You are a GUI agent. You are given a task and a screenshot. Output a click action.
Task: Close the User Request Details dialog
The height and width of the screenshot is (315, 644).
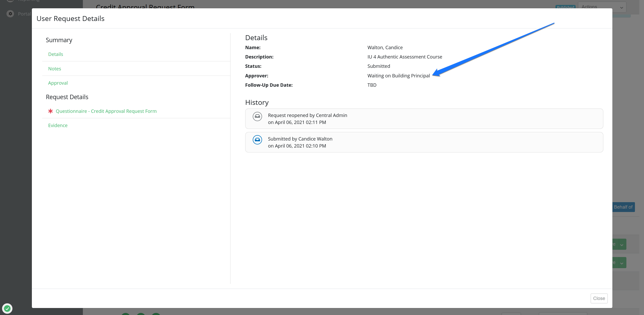coord(599,298)
